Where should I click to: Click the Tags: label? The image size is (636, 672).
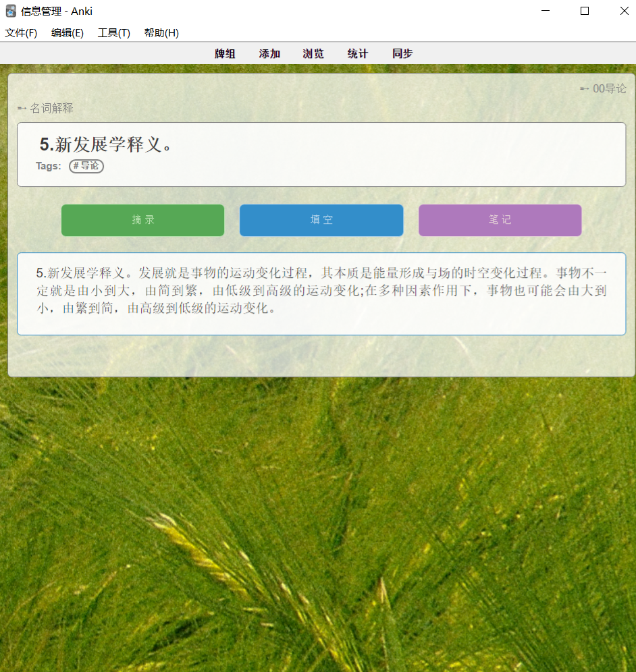49,166
